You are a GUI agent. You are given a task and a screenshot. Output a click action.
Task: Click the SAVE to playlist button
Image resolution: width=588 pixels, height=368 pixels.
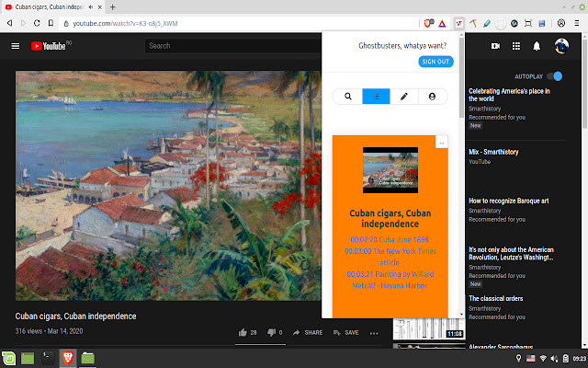click(345, 333)
